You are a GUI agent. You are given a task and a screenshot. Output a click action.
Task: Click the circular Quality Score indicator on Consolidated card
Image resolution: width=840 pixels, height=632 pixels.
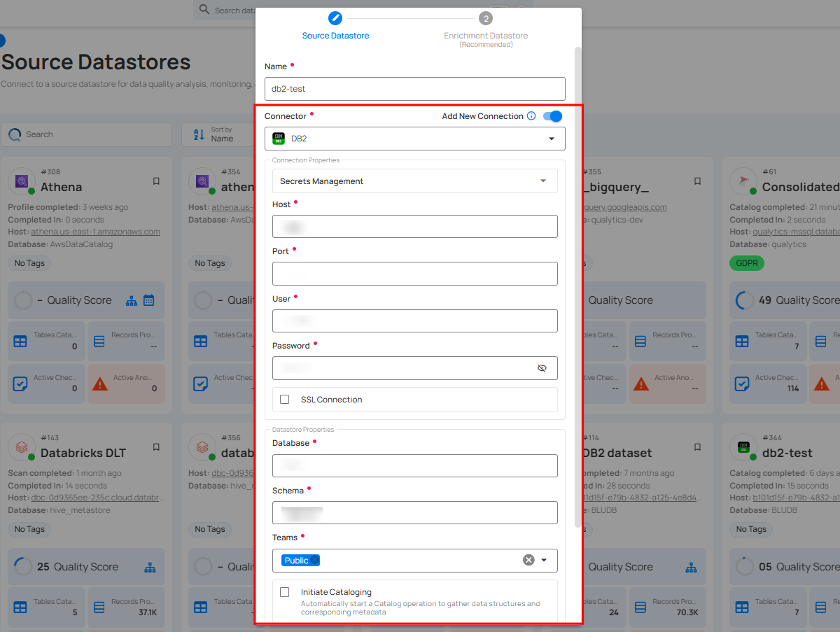coord(743,300)
